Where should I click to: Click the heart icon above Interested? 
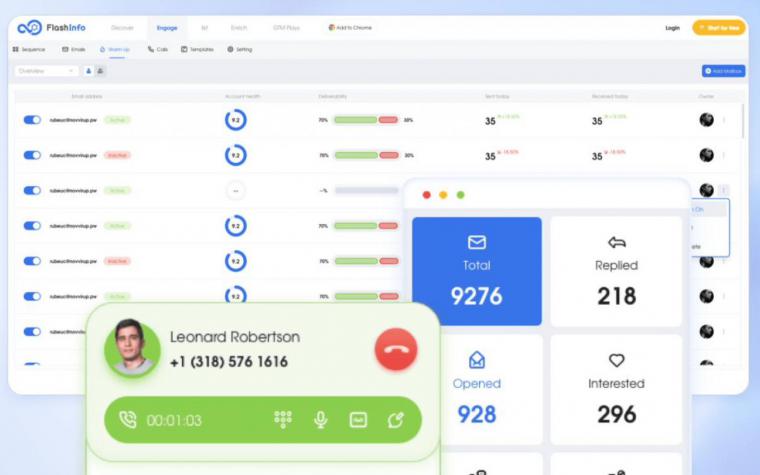coord(617,360)
